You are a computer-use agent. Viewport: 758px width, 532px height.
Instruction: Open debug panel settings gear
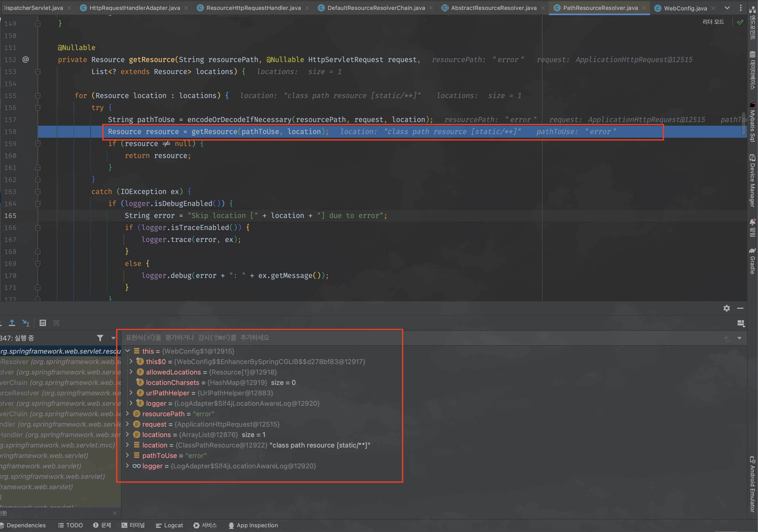[x=726, y=308]
